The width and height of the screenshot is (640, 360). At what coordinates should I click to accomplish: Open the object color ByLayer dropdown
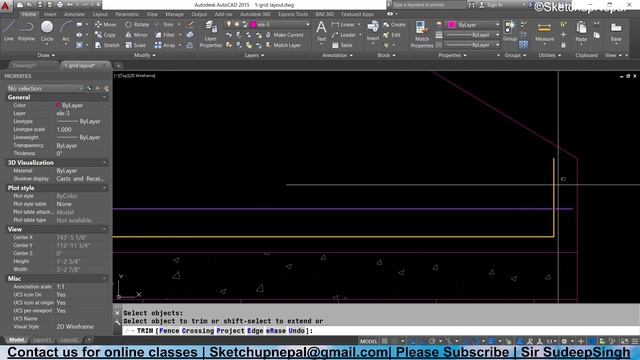coord(473,25)
